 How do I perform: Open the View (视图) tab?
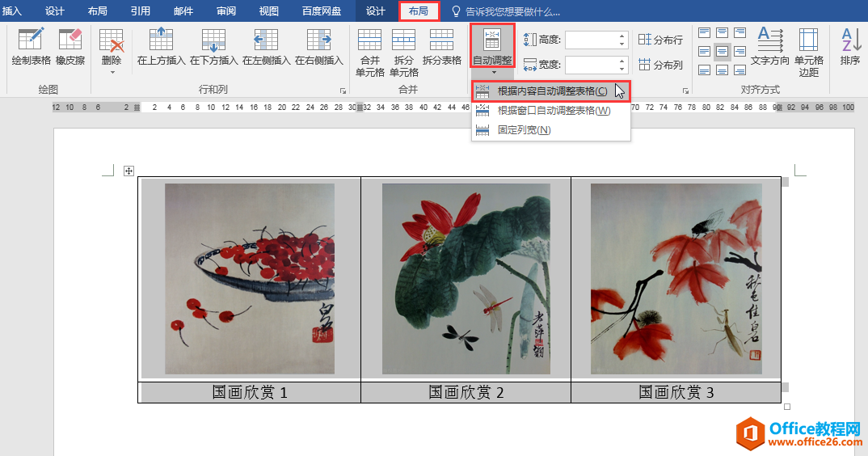click(269, 11)
